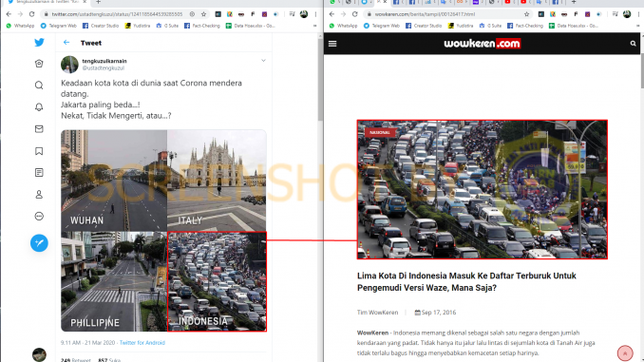Click twitter.com address bar
The width and height of the screenshot is (644, 362).
[117, 14]
